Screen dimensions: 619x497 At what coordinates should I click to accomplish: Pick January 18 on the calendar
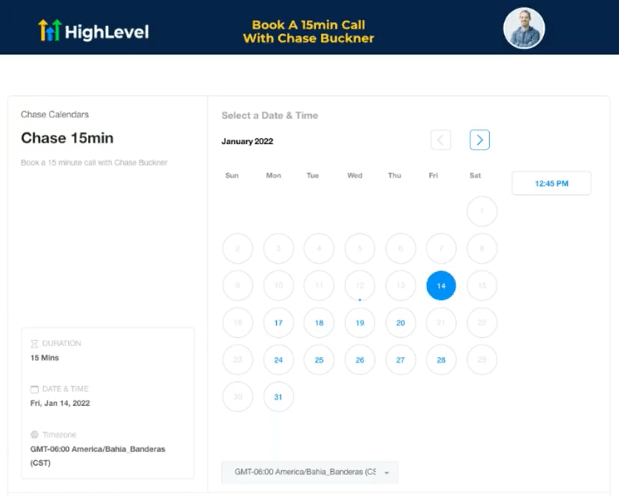click(319, 323)
